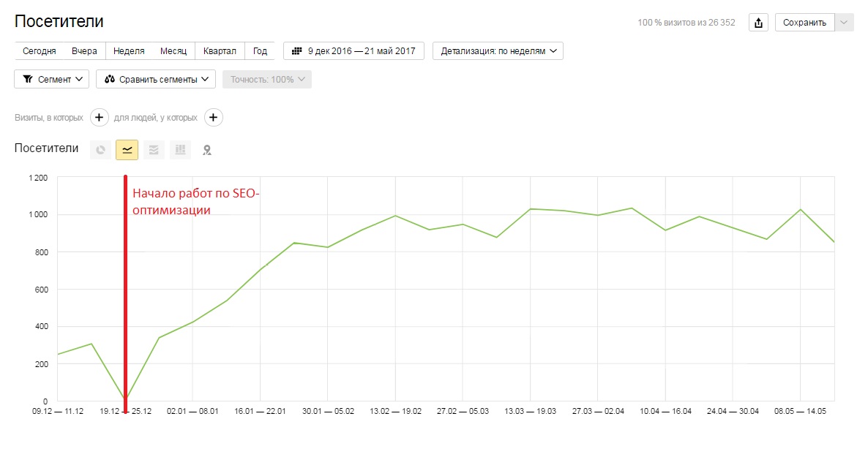Click y-axis value 1 000
Image resolution: width=868 pixels, height=449 pixels.
click(x=38, y=214)
